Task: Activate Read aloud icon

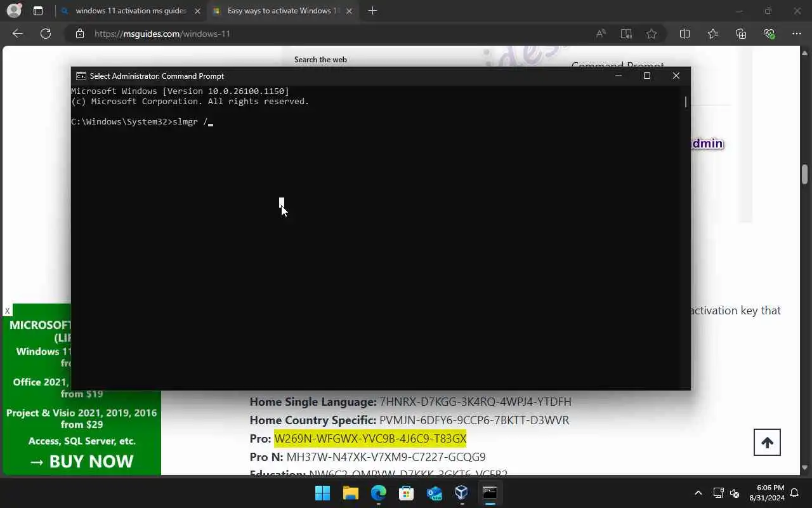Action: pyautogui.click(x=601, y=34)
